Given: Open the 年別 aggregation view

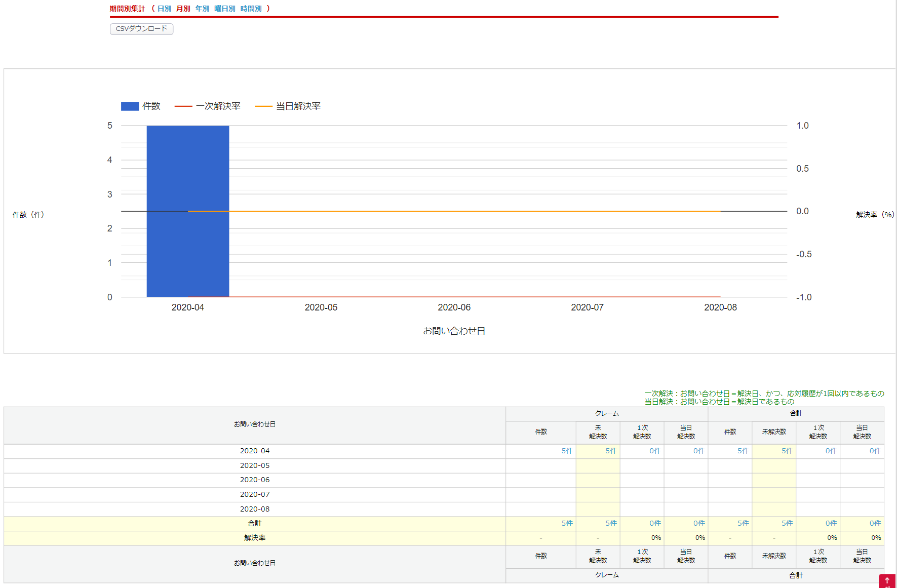Looking at the screenshot, I should pyautogui.click(x=202, y=9).
